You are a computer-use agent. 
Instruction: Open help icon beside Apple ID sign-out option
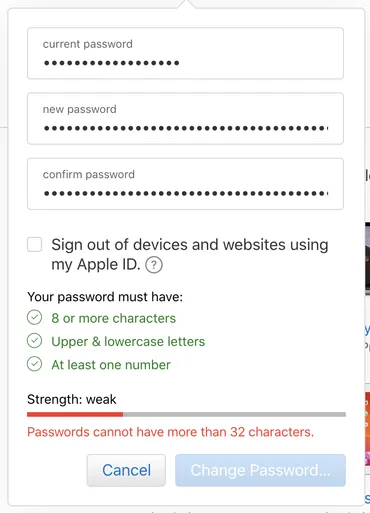154,265
